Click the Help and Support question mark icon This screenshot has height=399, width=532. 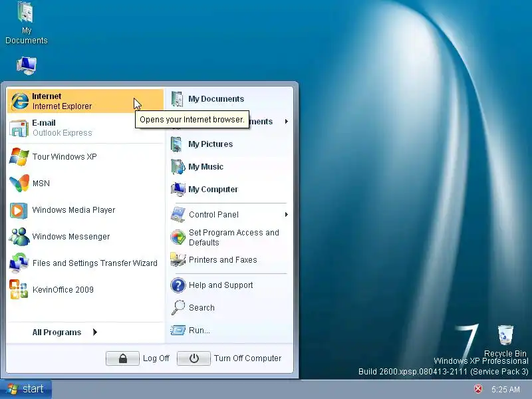click(178, 285)
